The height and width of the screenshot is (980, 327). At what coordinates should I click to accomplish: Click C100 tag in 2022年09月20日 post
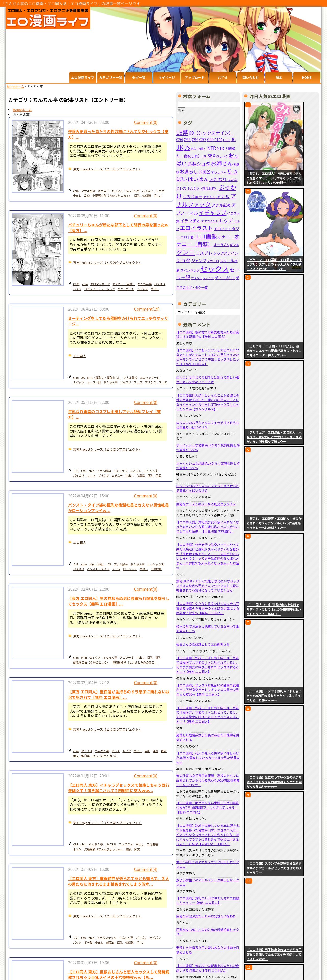coord(76,284)
